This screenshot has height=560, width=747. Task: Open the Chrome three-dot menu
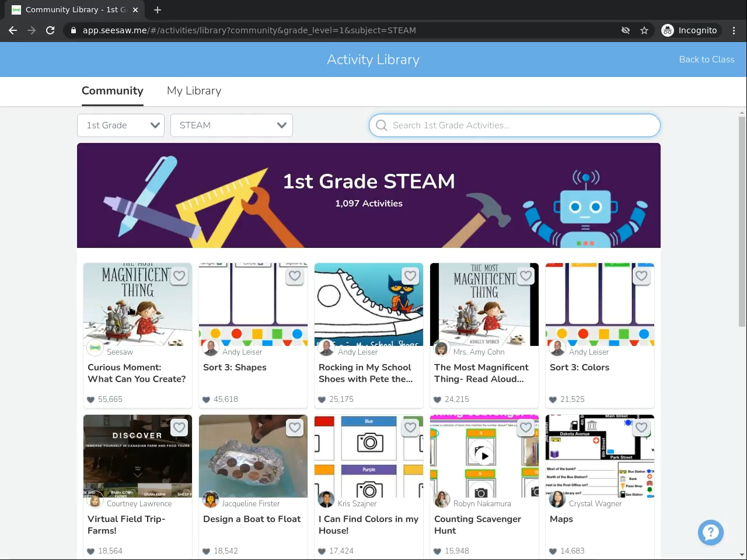[734, 30]
